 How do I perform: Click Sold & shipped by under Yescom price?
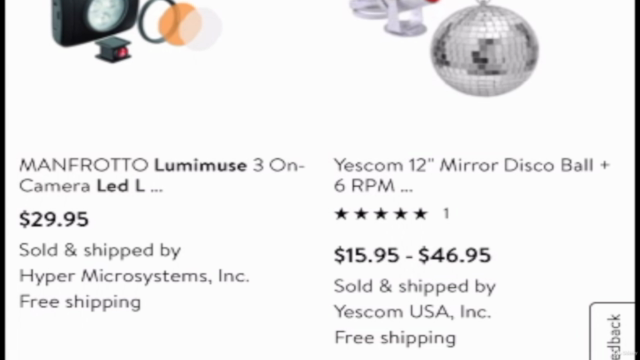pos(415,286)
